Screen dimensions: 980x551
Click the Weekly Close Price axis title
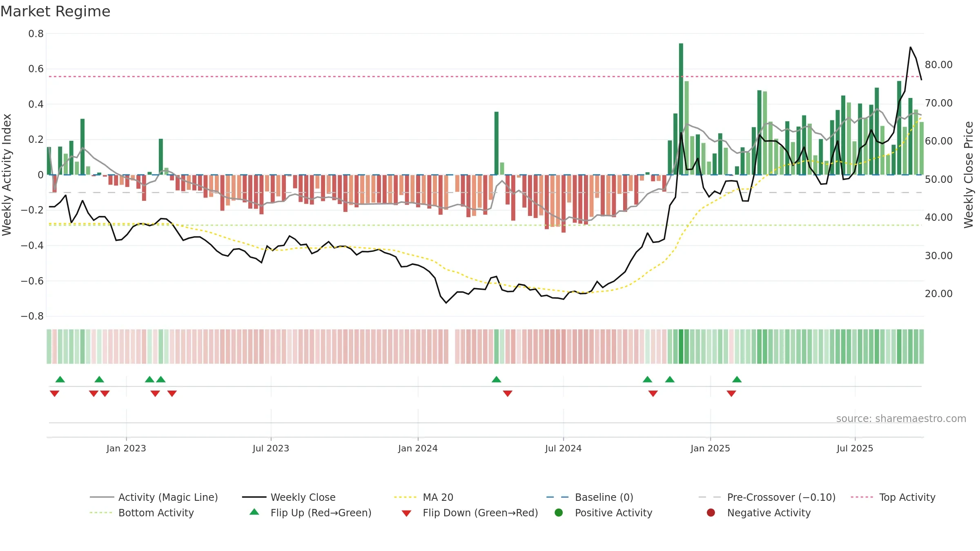point(969,175)
